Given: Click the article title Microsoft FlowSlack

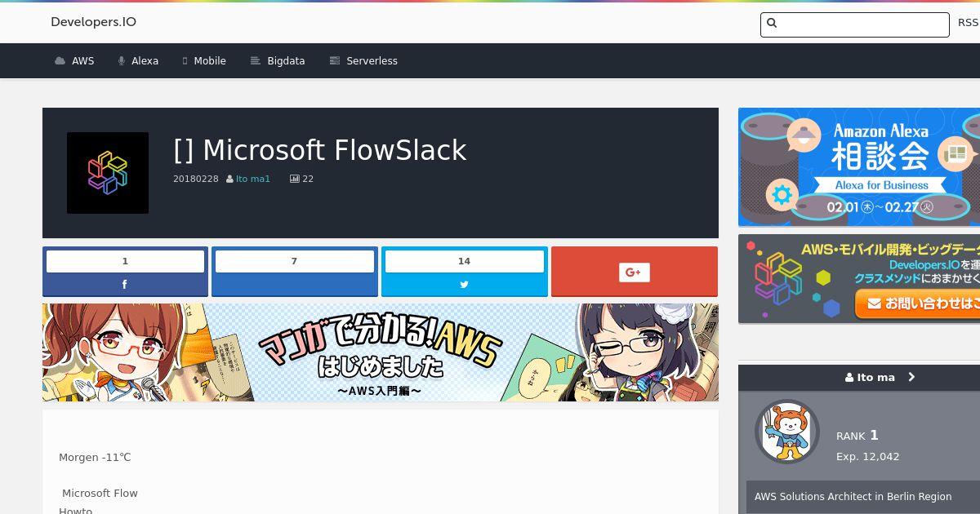Looking at the screenshot, I should coord(319,150).
